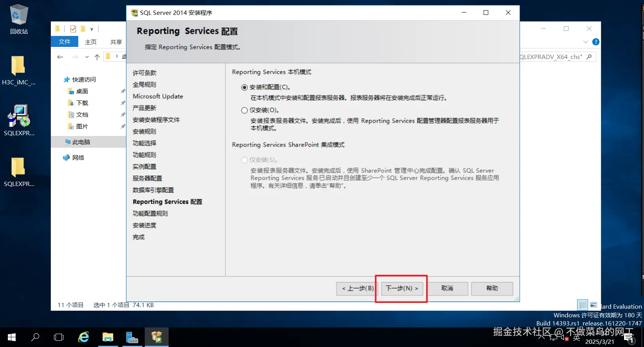The height and width of the screenshot is (347, 644).
Task: Click 许可条款 step in setup sidebar
Action: (144, 73)
